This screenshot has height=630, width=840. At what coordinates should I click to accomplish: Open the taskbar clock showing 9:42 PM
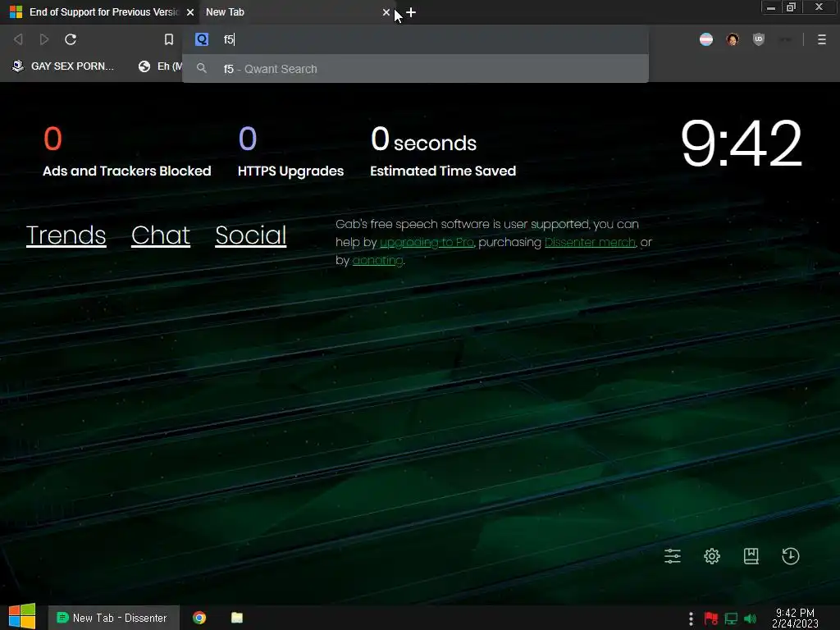795,618
